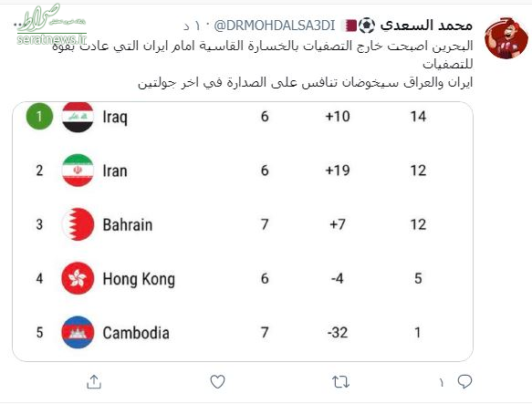Click the Hong Kong flag icon
The image size is (532, 404).
78,278
